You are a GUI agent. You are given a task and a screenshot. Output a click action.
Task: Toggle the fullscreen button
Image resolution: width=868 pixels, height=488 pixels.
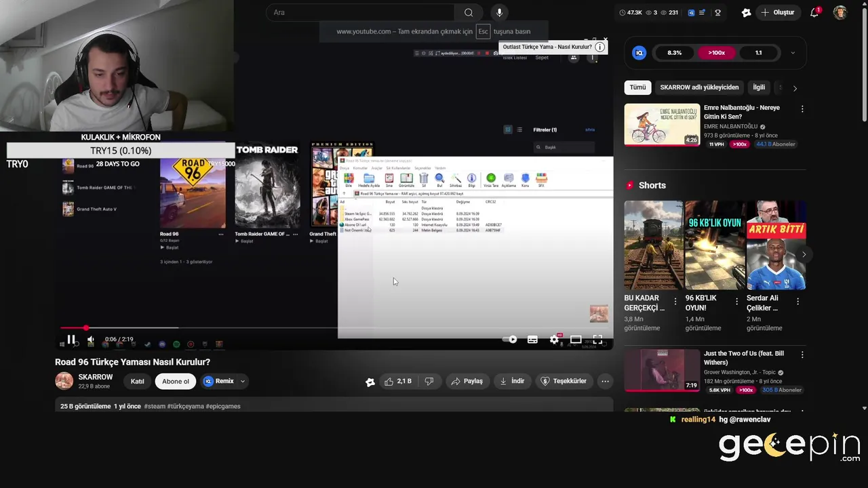coord(597,340)
